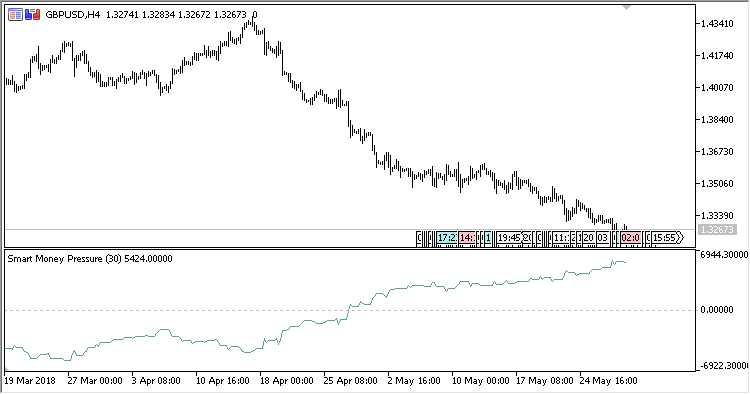This screenshot has height=394, width=750.
Task: Open the one-click trading panel icon
Action: (33, 15)
